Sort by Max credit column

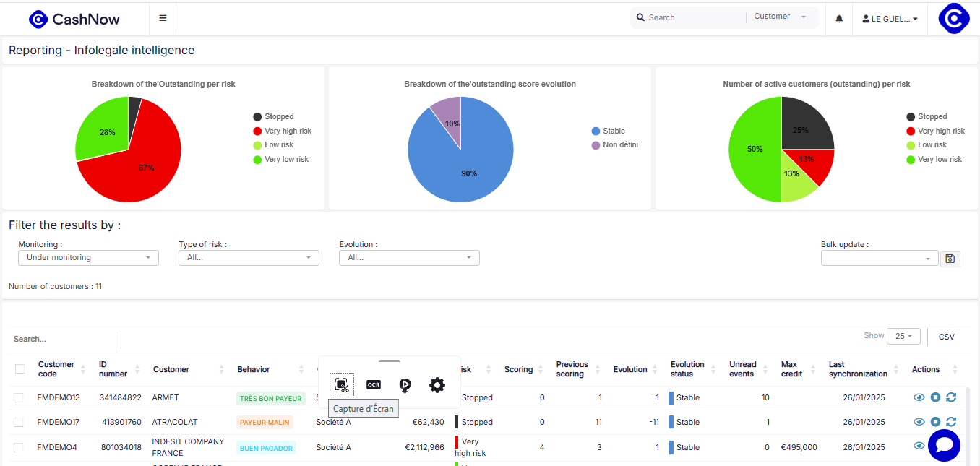[799, 369]
